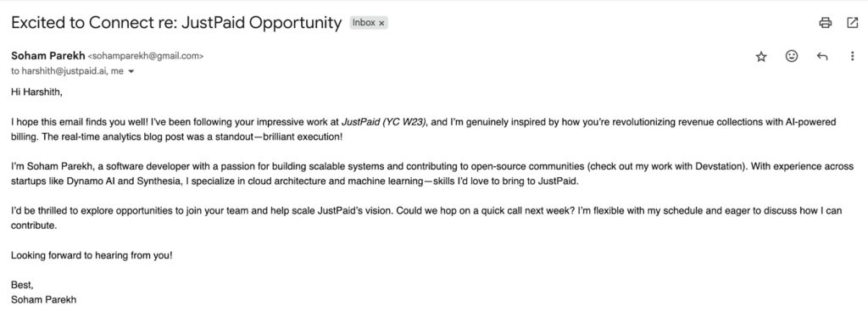Star this email from Soham Parekh
Screen dimensions: 868x323
[761, 57]
